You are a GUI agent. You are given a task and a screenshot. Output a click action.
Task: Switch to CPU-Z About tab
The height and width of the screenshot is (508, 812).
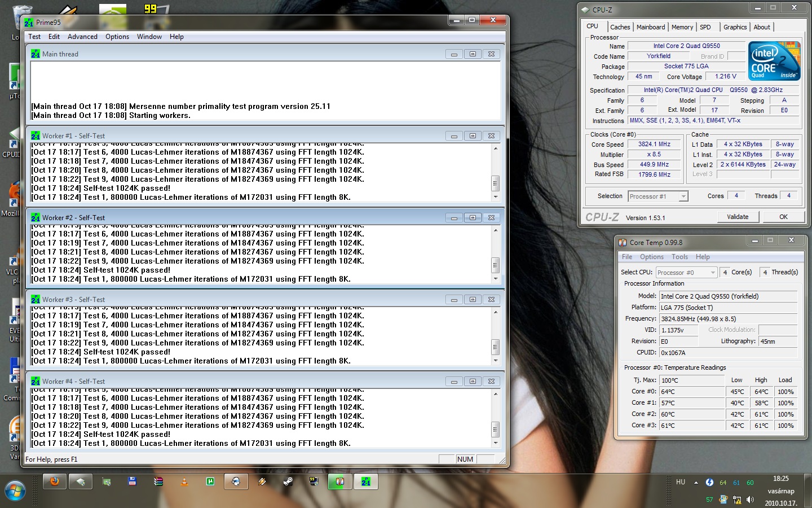click(762, 27)
